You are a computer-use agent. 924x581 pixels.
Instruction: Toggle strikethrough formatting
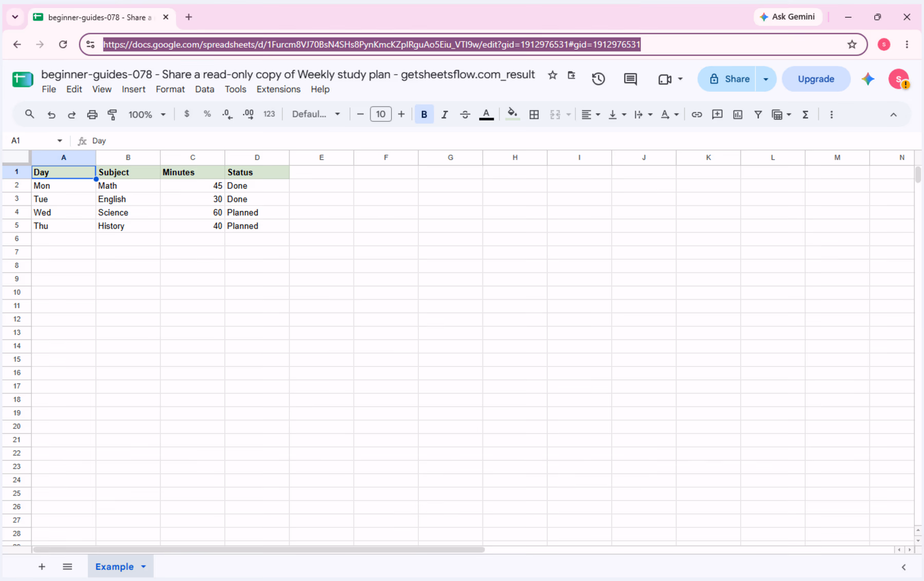[x=465, y=114]
